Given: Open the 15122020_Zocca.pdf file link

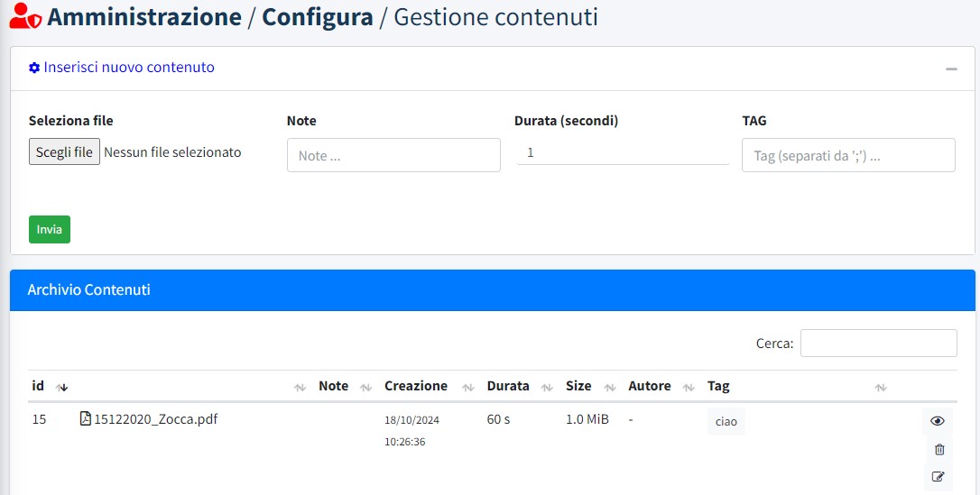Looking at the screenshot, I should click(x=155, y=418).
